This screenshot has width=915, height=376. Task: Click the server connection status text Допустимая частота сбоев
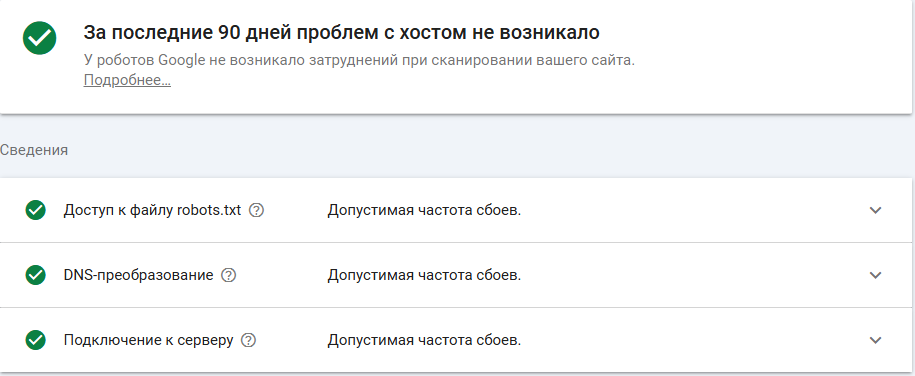(x=424, y=340)
